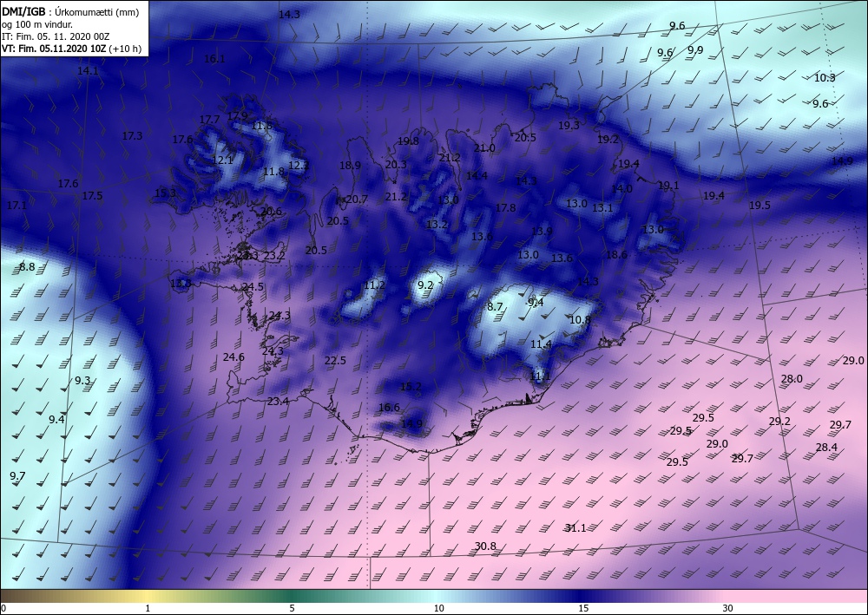Select the 8.8 value label

point(27,266)
